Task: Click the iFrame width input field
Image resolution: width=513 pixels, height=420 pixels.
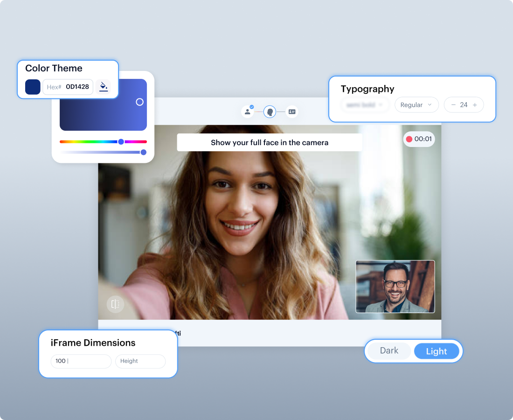Action: click(81, 361)
